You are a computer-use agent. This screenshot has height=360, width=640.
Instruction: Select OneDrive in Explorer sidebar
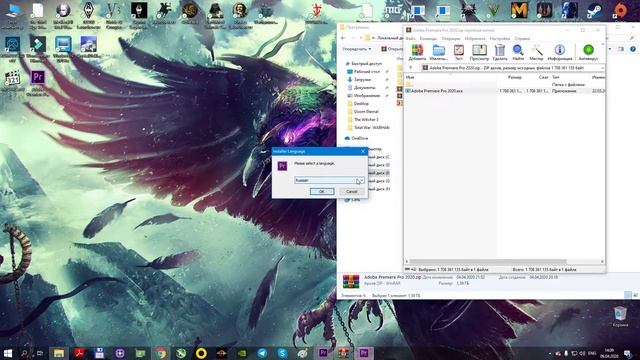point(356,138)
